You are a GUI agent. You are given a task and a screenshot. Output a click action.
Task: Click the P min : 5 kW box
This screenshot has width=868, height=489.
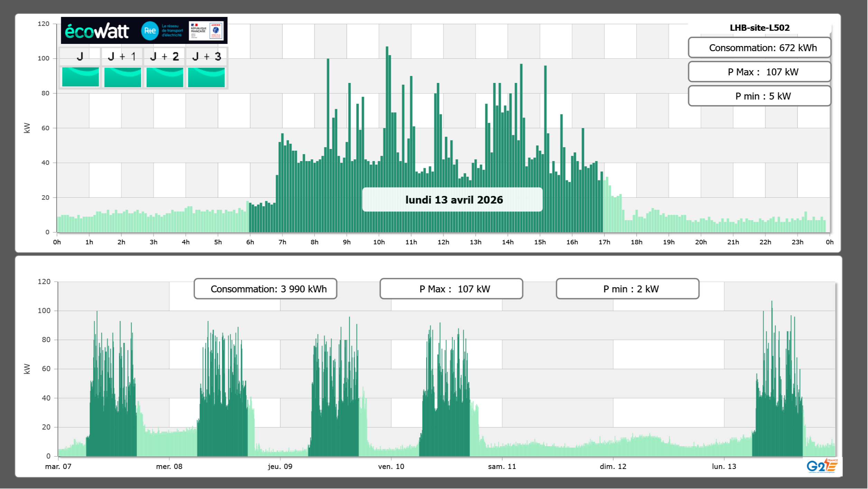coord(759,96)
